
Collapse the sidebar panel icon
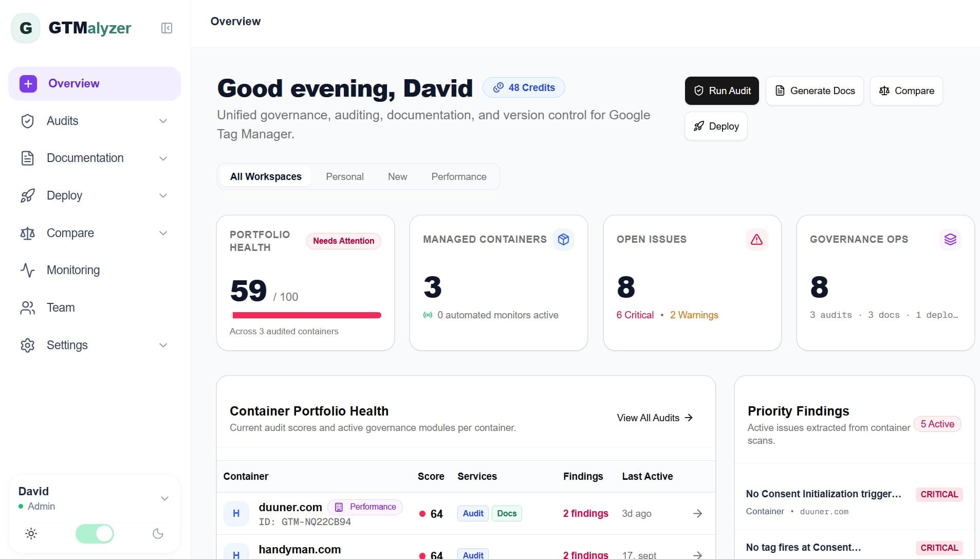point(167,28)
